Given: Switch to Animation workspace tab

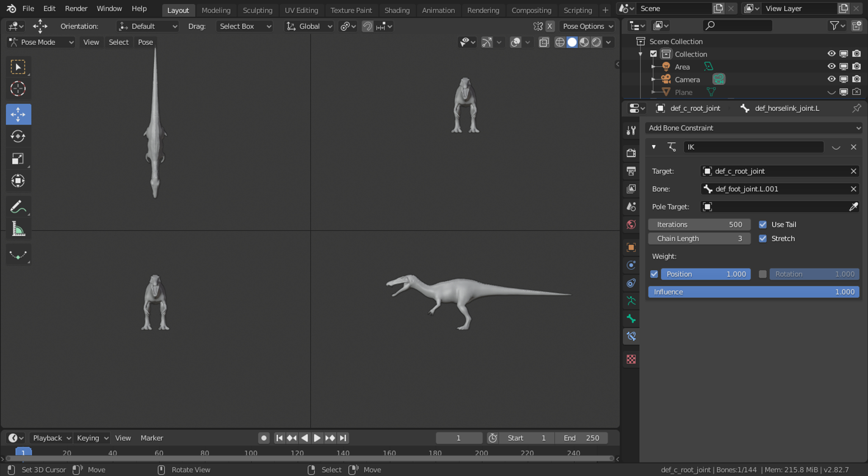Looking at the screenshot, I should [x=438, y=10].
